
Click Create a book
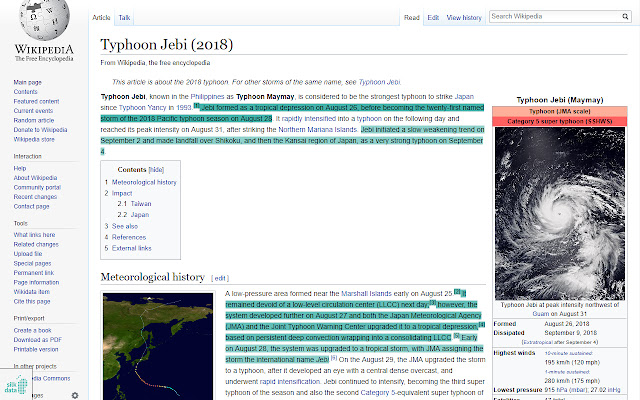point(32,330)
